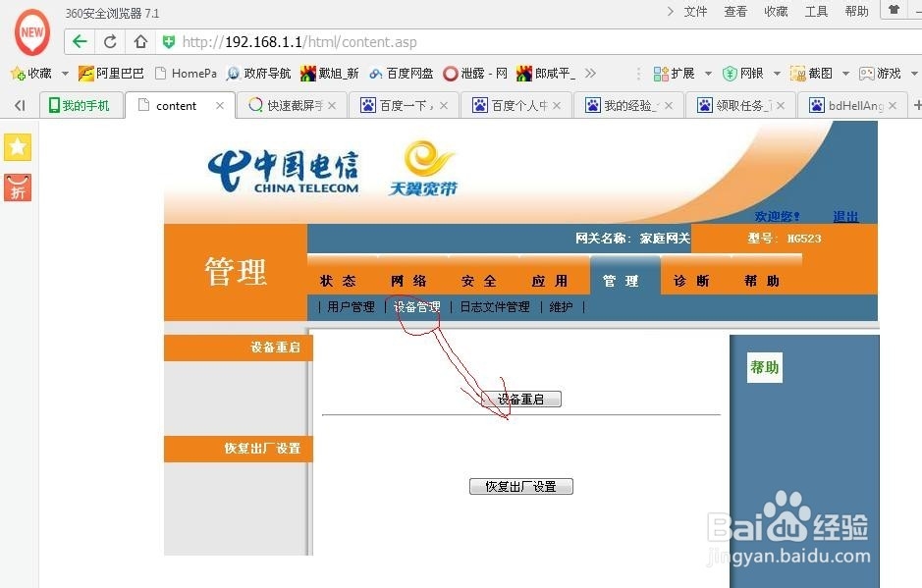Click the yellow star icon on left sidebar

(17, 146)
